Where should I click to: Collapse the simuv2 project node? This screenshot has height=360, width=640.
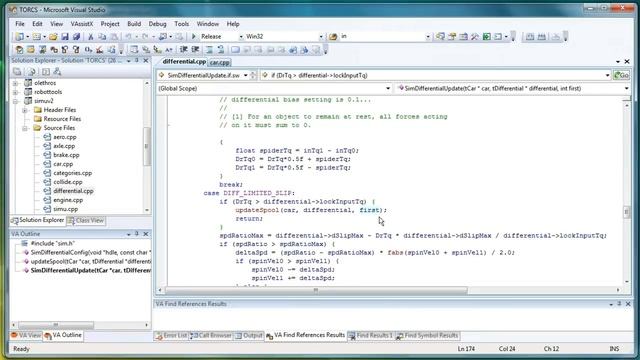point(16,101)
